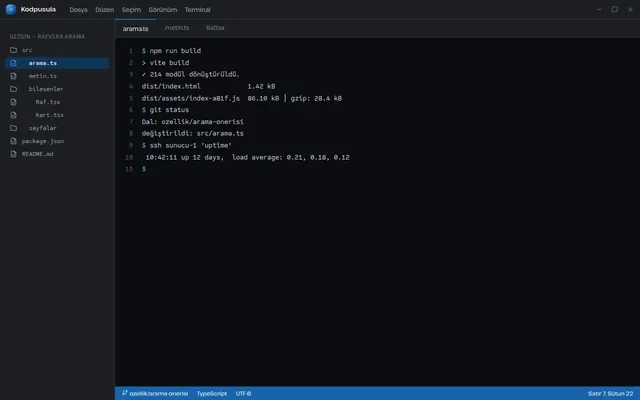Open metin.ts from the explorer tree

click(x=57, y=76)
